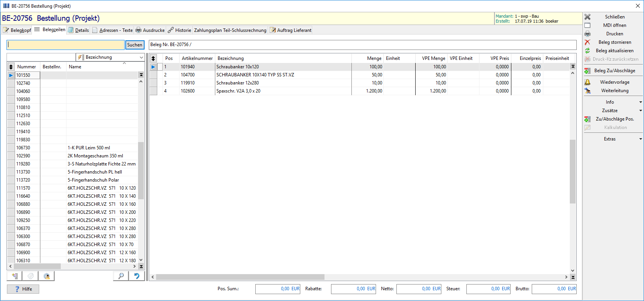Click the Belegzeilen tab lines icon
Screen dimensions: 644x301
[x=37, y=30]
